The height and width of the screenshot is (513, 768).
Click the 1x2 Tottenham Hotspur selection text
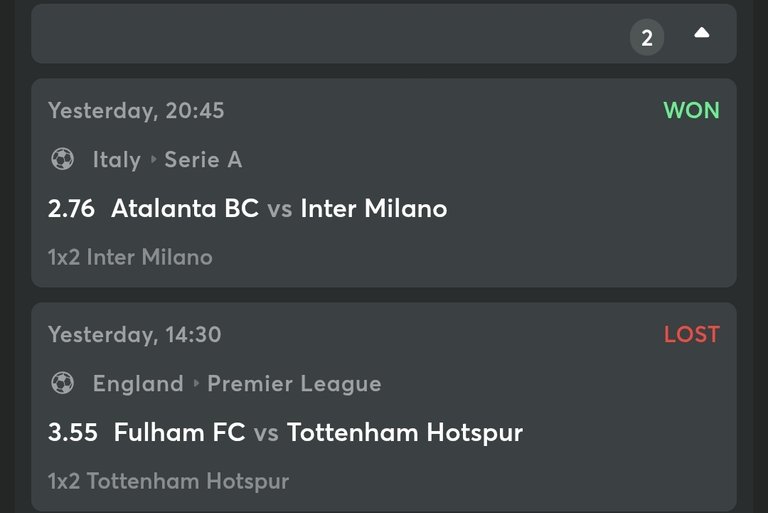pyautogui.click(x=168, y=481)
